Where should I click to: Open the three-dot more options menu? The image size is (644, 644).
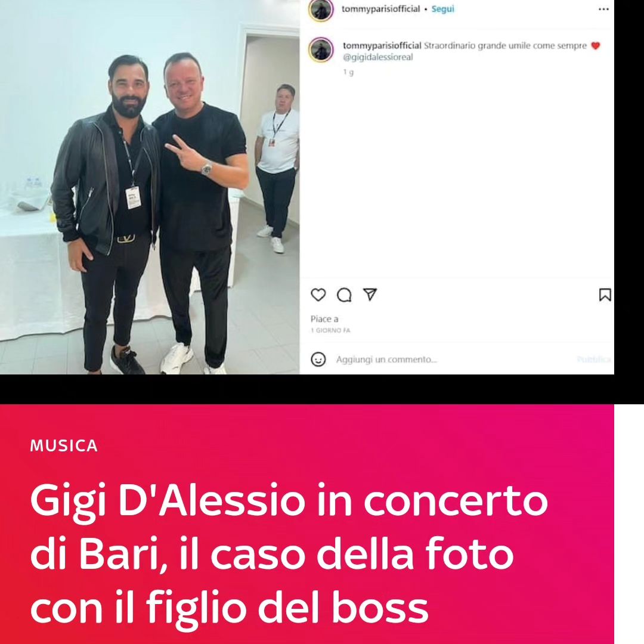(x=603, y=9)
